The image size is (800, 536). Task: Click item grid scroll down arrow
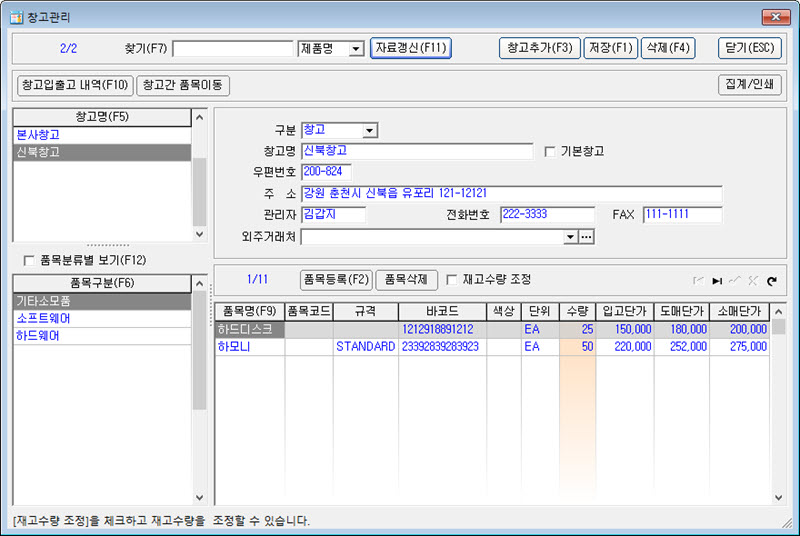pos(779,497)
